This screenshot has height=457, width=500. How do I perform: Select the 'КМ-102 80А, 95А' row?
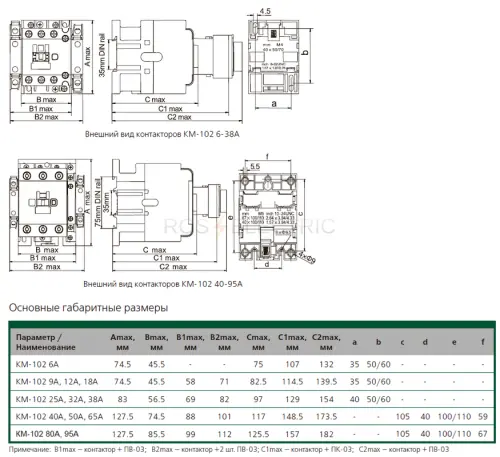[252, 434]
